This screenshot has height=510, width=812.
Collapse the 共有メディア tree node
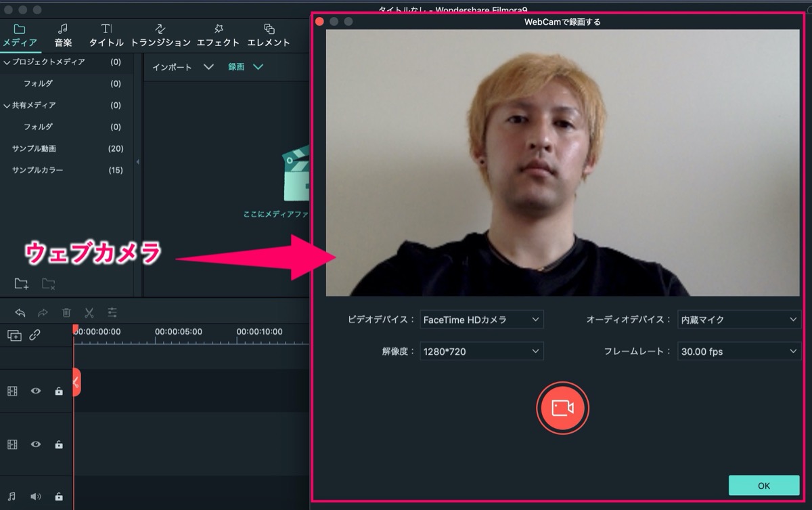pyautogui.click(x=7, y=106)
